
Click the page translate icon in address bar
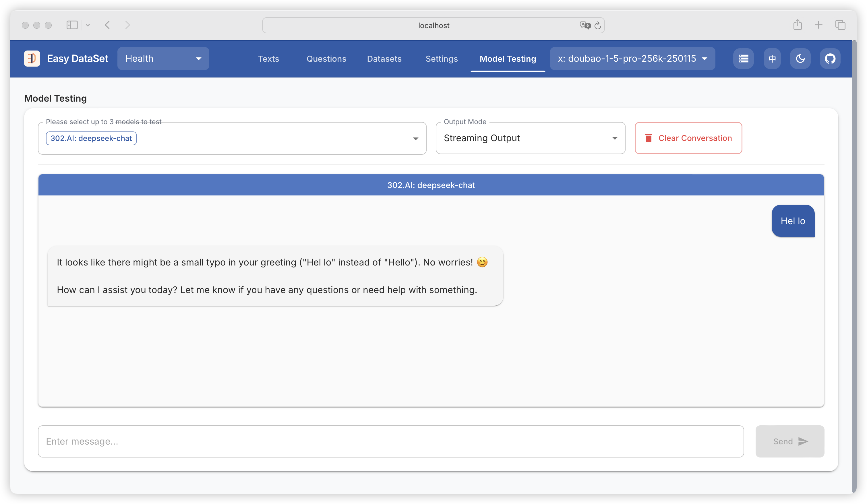[x=585, y=26]
